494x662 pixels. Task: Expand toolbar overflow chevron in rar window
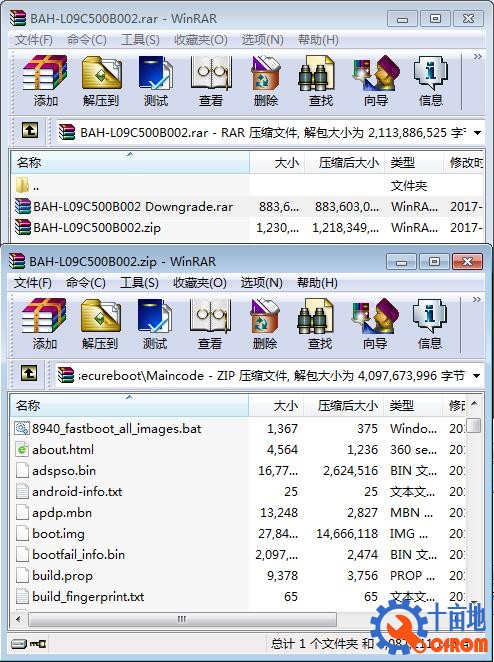(x=478, y=56)
